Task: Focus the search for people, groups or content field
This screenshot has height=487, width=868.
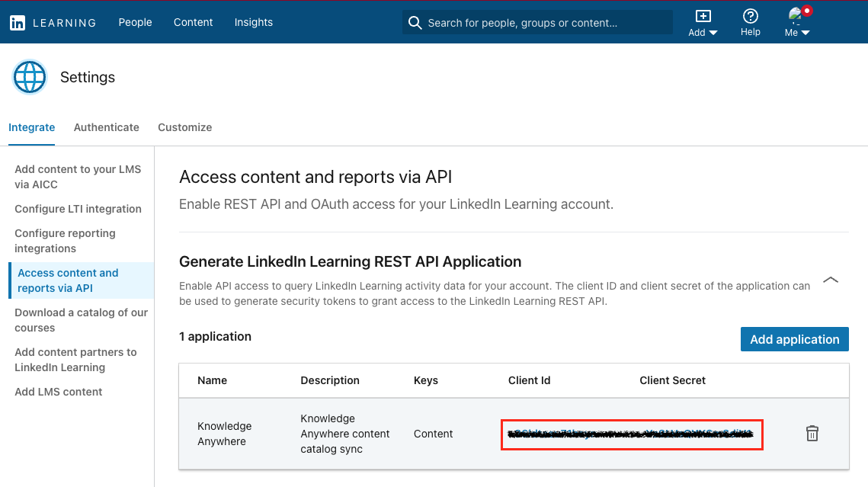Action: point(537,23)
